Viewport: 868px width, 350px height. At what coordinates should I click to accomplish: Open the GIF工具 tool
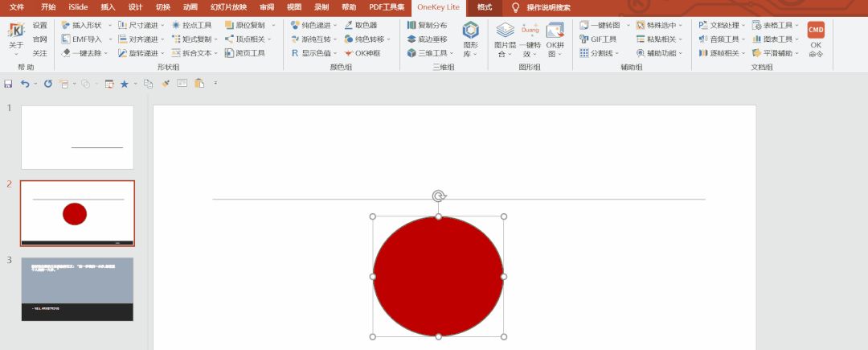click(598, 39)
